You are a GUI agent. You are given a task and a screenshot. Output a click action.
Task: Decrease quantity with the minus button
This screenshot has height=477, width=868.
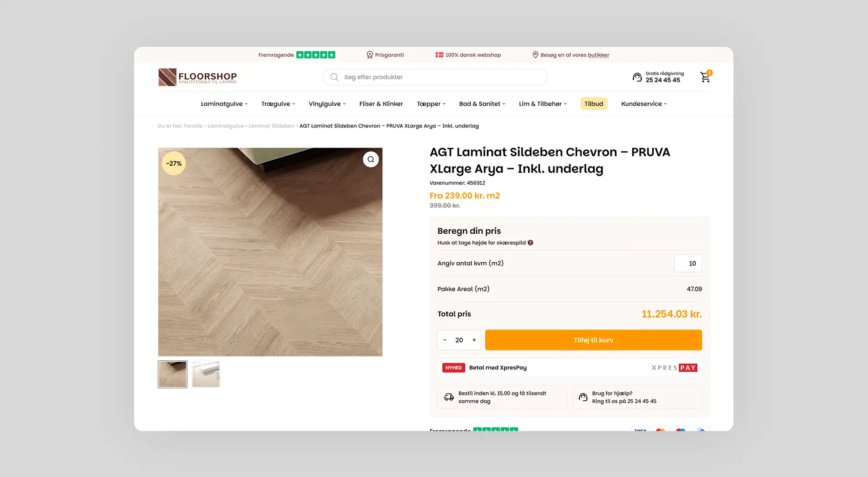[444, 340]
